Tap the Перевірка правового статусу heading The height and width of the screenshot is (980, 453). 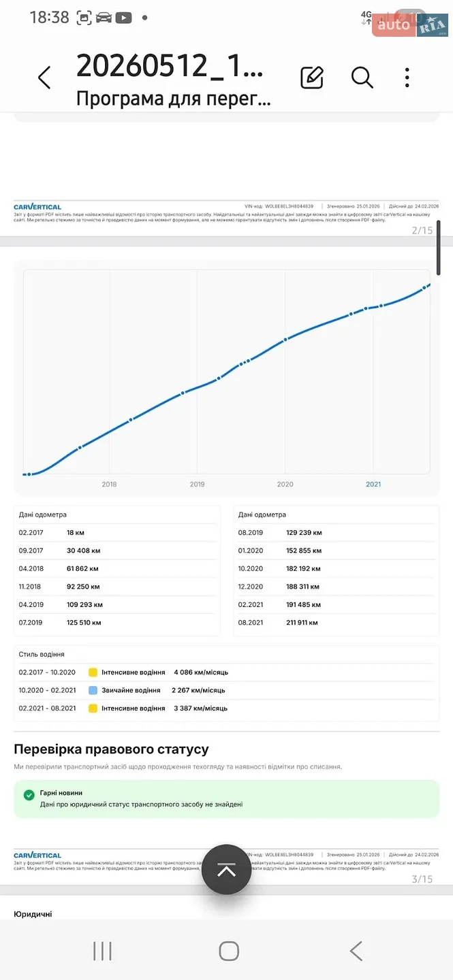tap(111, 749)
